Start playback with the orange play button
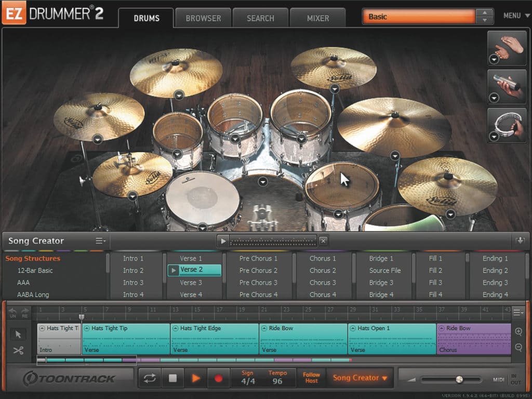The image size is (532, 399). 196,378
